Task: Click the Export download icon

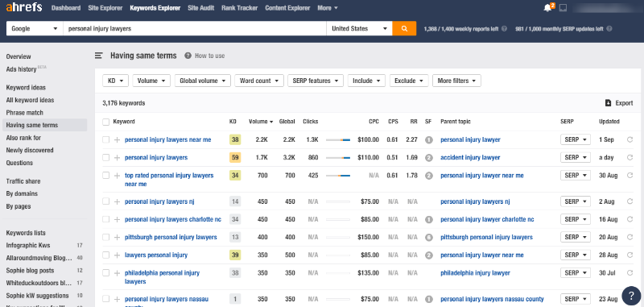Action: [609, 103]
